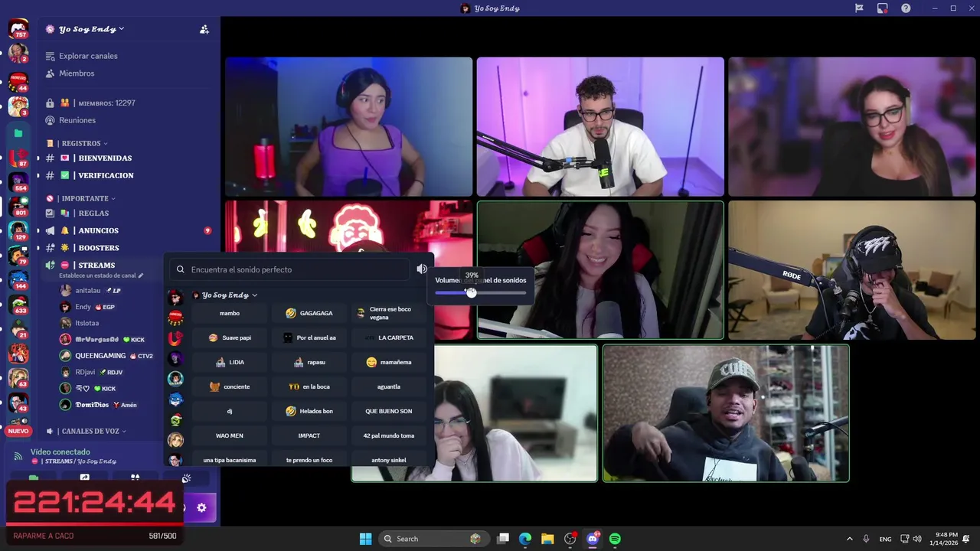The height and width of the screenshot is (551, 980).
Task: Click voice user DomiDios
Action: (98, 405)
